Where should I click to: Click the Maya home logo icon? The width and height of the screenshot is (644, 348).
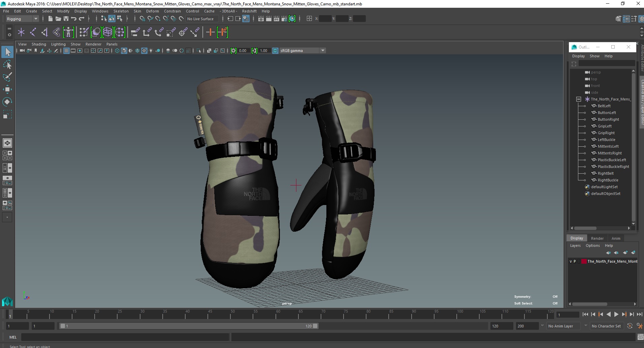coord(7,301)
